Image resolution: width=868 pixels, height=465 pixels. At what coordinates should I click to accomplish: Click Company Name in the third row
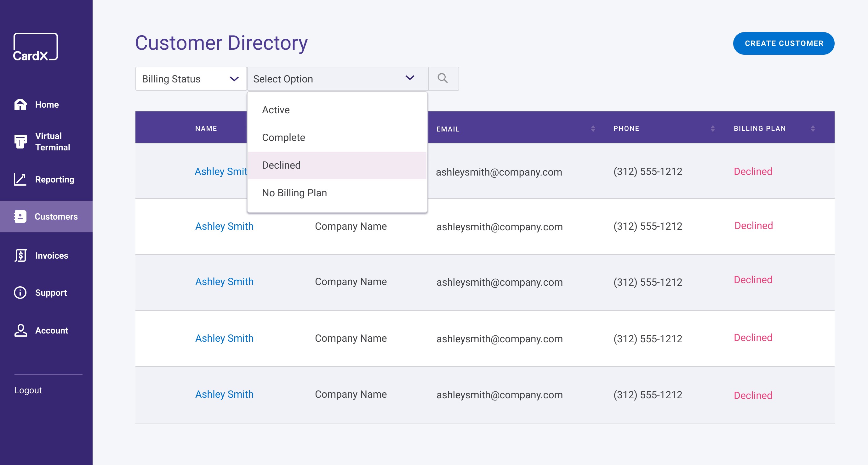351,282
